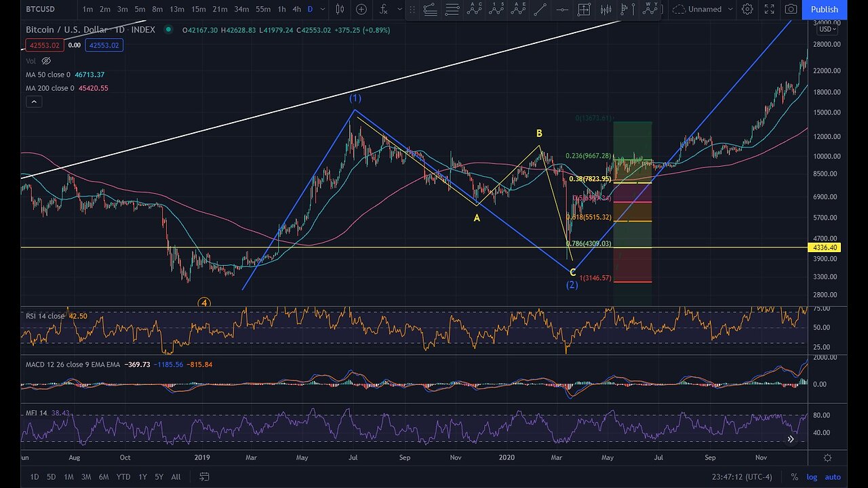Image resolution: width=868 pixels, height=488 pixels.
Task: Switch to the 4h timeframe
Action: coord(297,9)
